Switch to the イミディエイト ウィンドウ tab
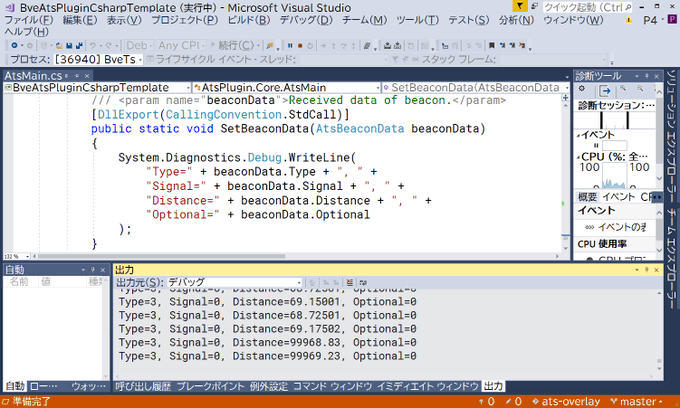Viewport: 680px width, 408px height. pyautogui.click(x=427, y=386)
